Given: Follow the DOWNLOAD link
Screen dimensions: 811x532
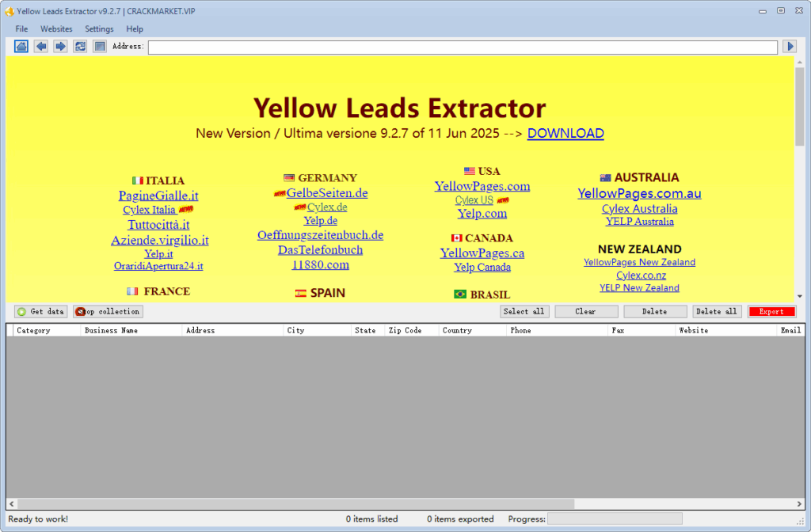Looking at the screenshot, I should (x=565, y=133).
